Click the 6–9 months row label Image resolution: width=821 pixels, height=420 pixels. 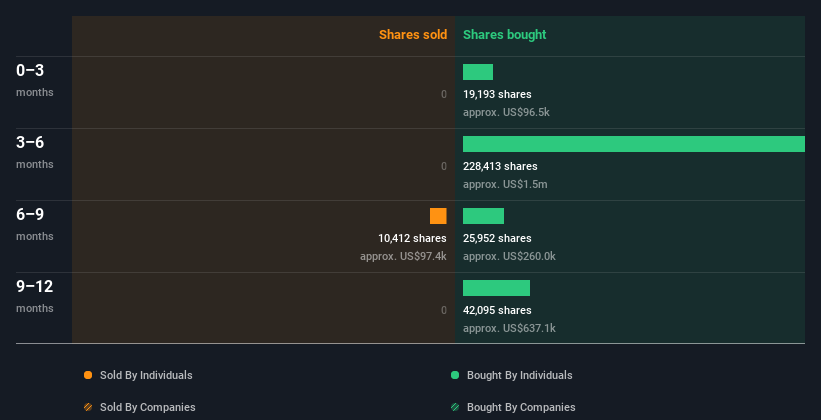[x=35, y=224]
